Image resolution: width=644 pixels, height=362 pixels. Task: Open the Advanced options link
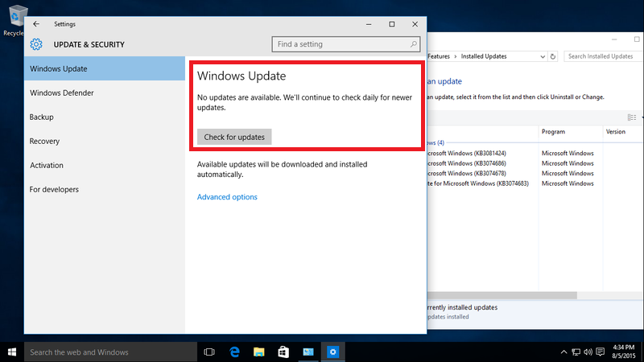tap(227, 197)
